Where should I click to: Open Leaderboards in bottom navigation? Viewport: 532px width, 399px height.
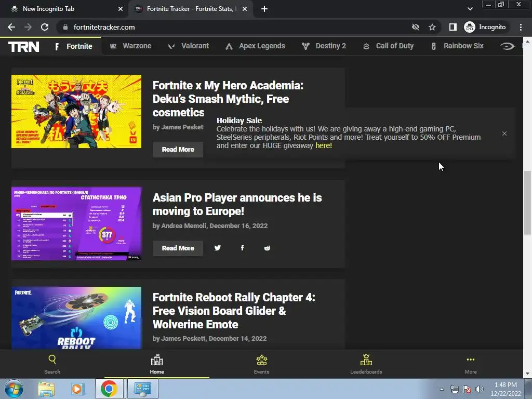tap(366, 364)
